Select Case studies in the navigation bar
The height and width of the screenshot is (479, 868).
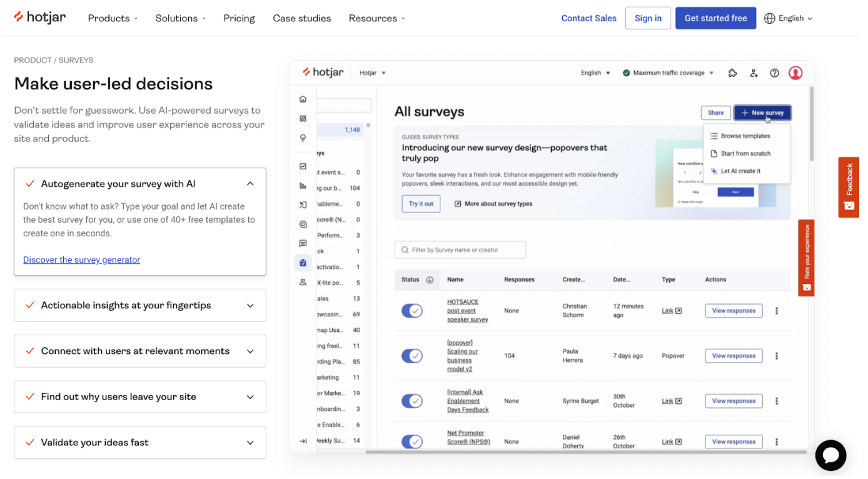[x=302, y=18]
